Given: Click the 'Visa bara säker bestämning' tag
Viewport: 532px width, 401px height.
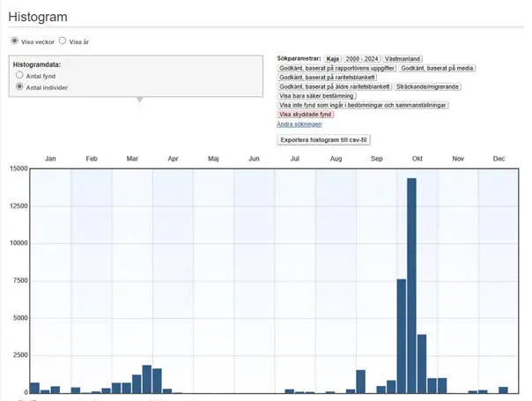Looking at the screenshot, I should 317,96.
